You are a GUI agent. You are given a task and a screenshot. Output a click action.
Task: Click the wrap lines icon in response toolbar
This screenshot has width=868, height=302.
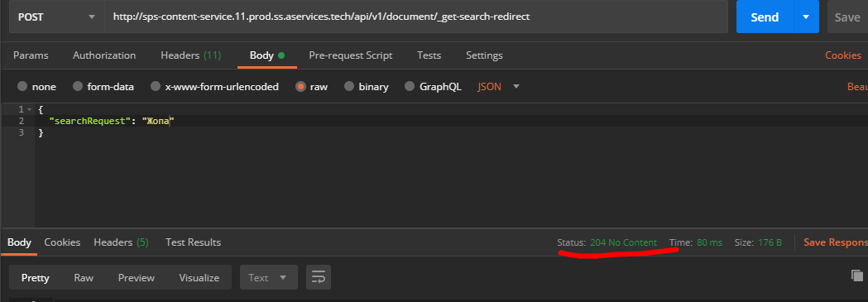click(319, 277)
